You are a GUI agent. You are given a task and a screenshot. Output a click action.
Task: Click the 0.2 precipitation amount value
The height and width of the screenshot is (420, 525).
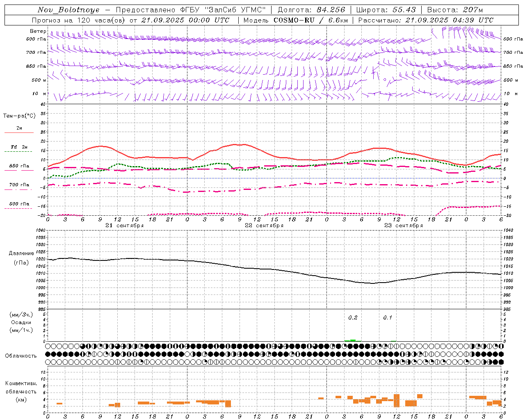[x=353, y=317]
